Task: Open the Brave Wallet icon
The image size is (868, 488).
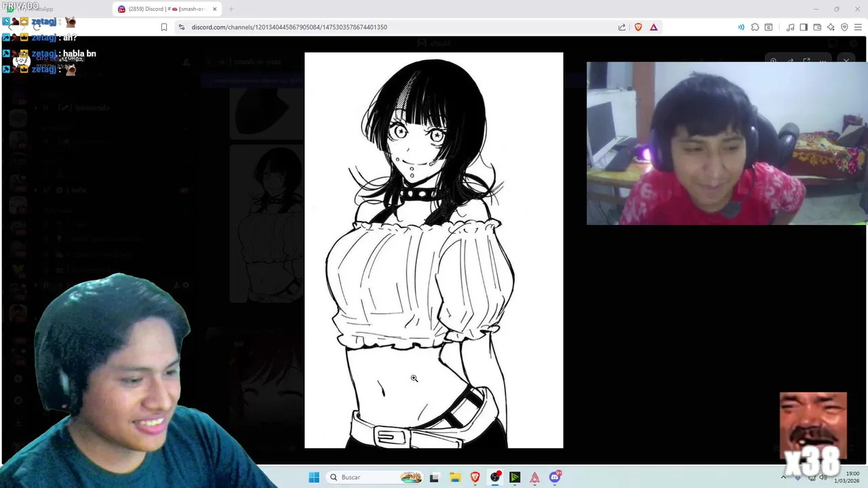Action: pos(817,27)
